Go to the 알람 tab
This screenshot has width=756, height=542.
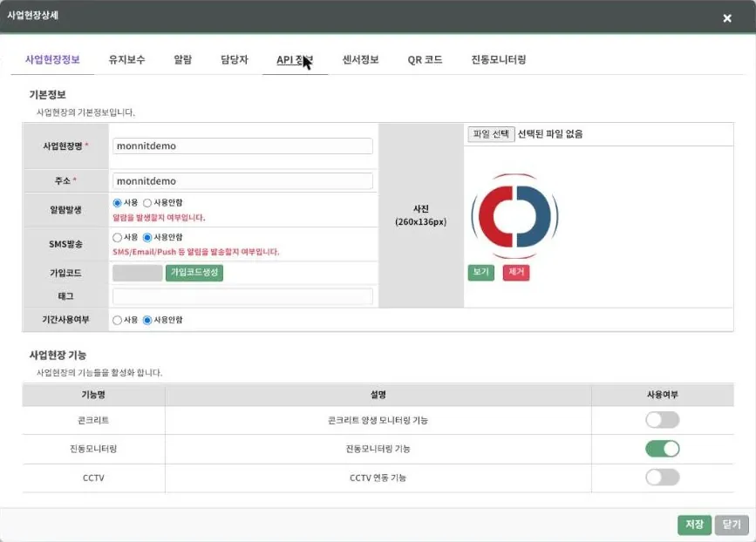coord(183,60)
